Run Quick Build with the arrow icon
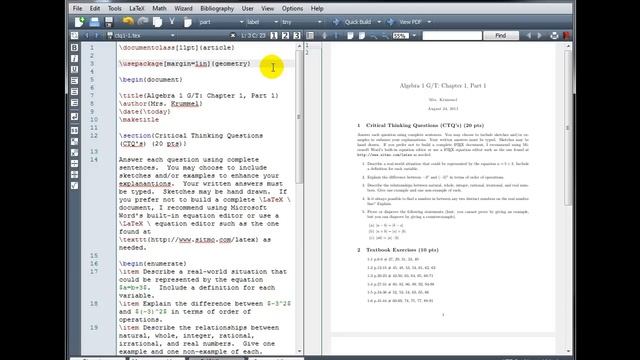 click(x=336, y=22)
